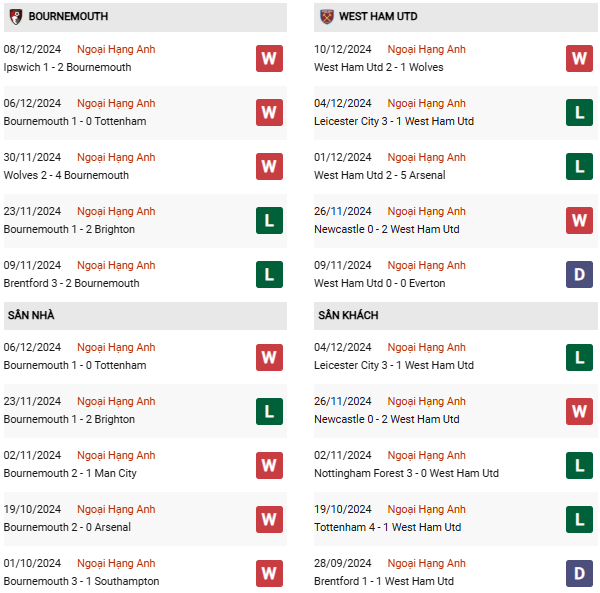Click the W badge for Wolves 2-4 Bournemouth
Image resolution: width=600 pixels, height=593 pixels.
[269, 166]
